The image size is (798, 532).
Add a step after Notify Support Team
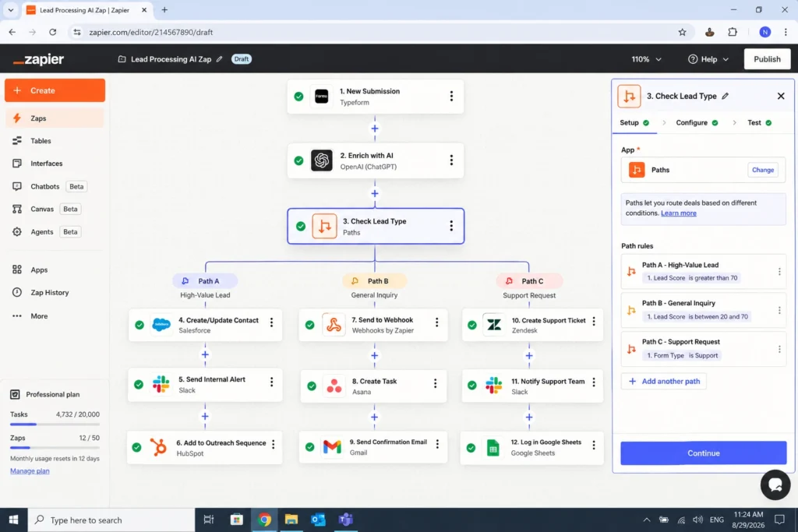coord(529,417)
